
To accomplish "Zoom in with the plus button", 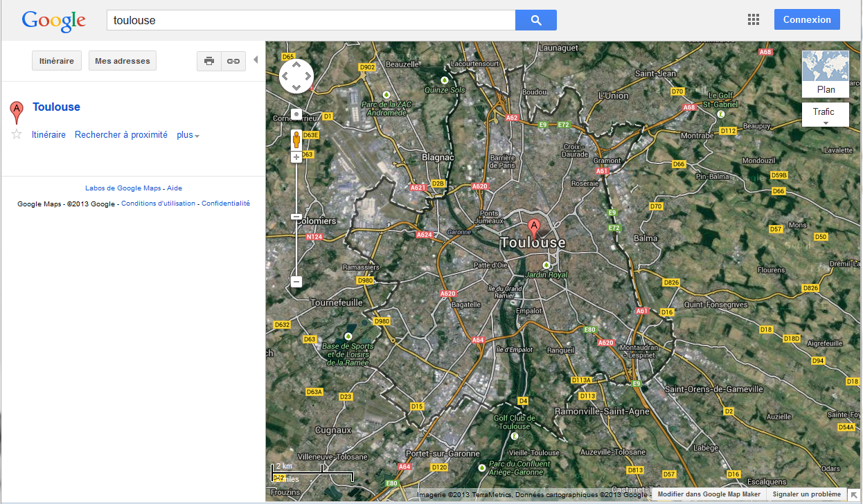I will coord(296,157).
